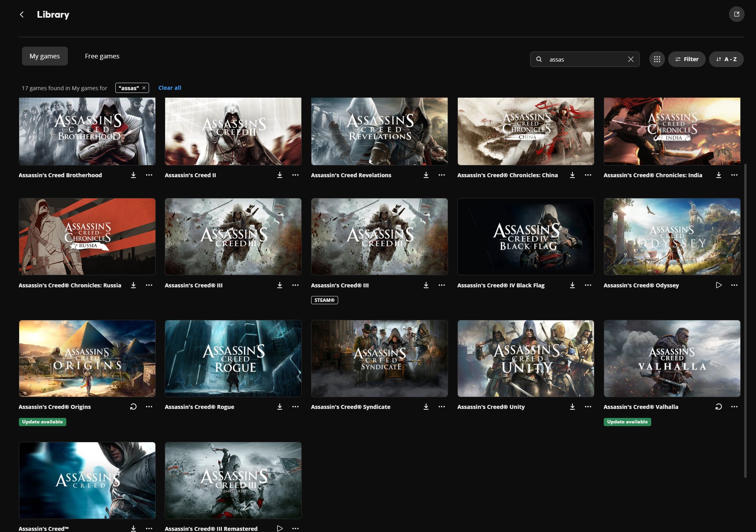Image resolution: width=756 pixels, height=532 pixels.
Task: Click the Assassin's Creed® Rogue title text
Action: pyautogui.click(x=199, y=407)
